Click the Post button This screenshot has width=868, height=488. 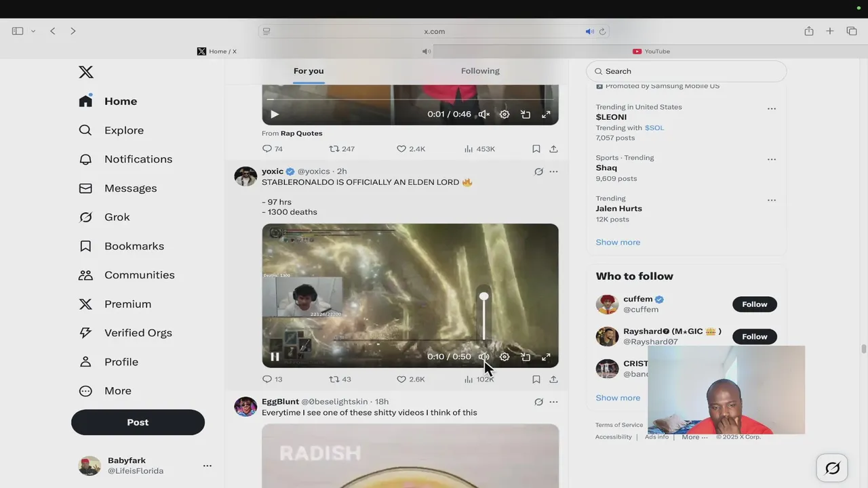pyautogui.click(x=138, y=422)
